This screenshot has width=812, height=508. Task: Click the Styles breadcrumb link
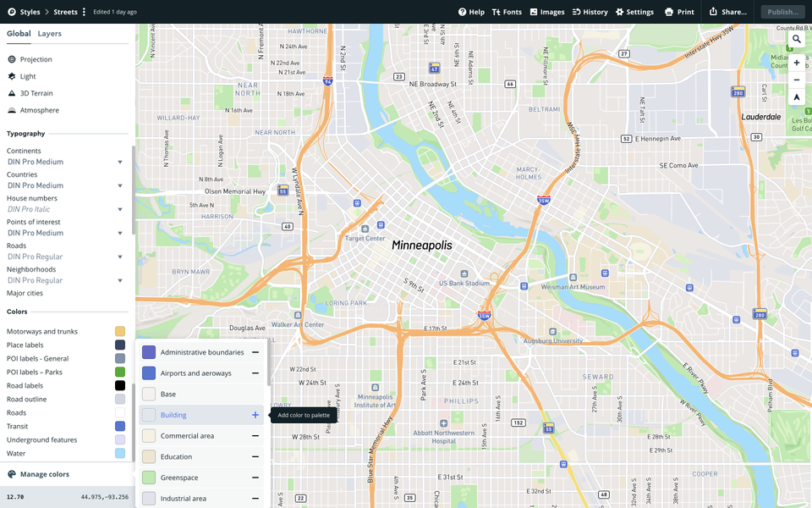pyautogui.click(x=29, y=12)
